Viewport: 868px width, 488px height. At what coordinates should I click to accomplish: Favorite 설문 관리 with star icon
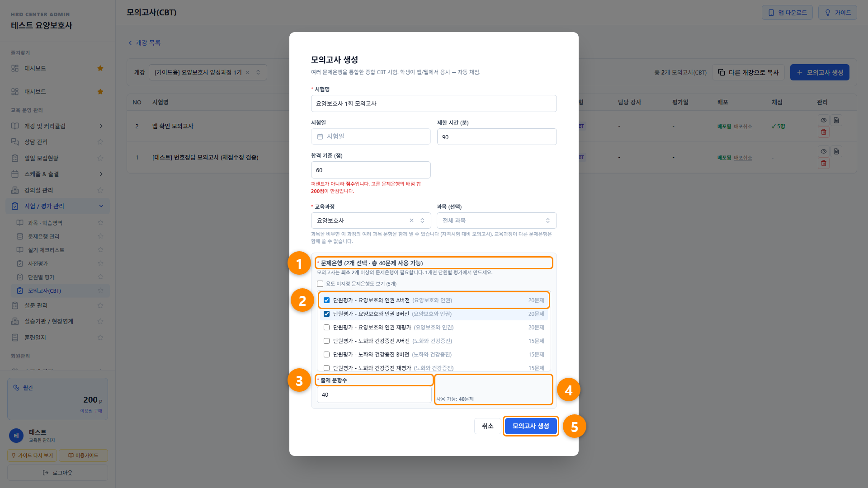point(100,305)
